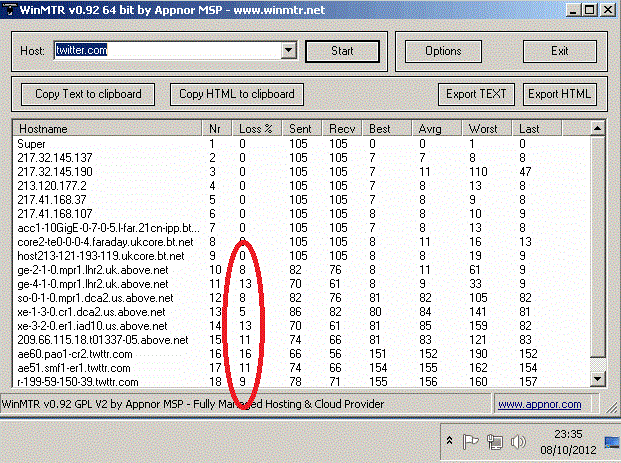621x463 pixels.
Task: Select r-199-59-150-39.twttr.com row
Action: tap(301, 382)
